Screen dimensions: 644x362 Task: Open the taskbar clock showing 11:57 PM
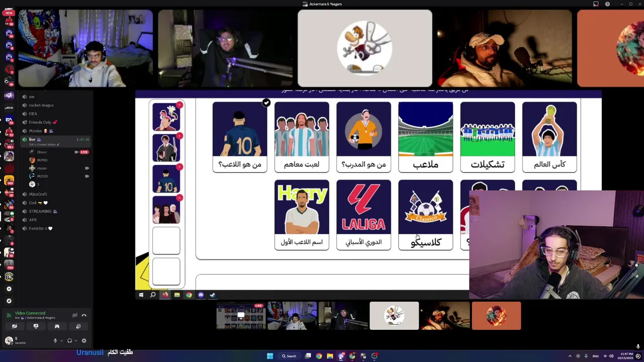[626, 356]
